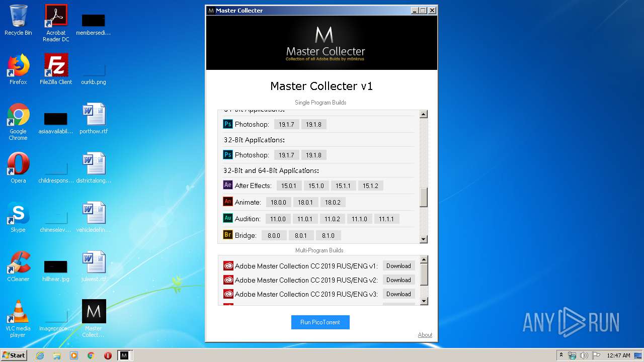
Task: Select Audition version 11.0.2
Action: [x=332, y=219]
